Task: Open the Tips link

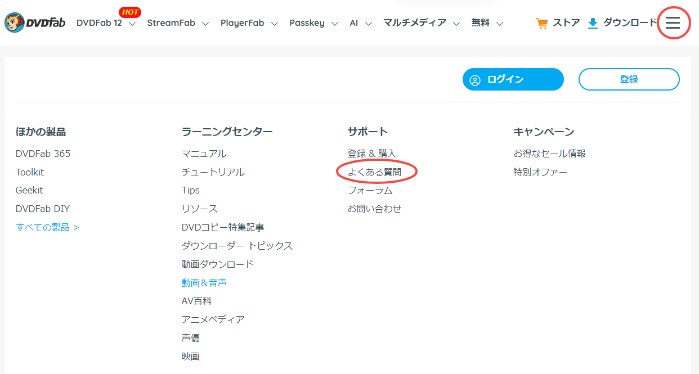Action: [x=190, y=190]
